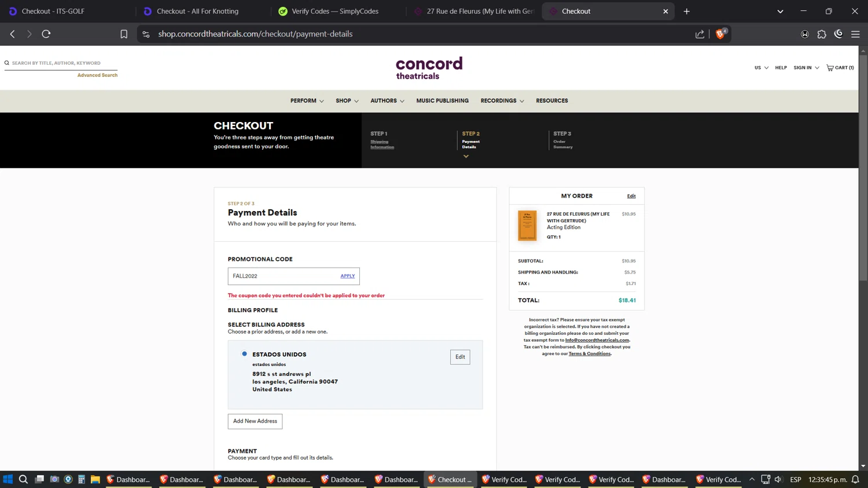The width and height of the screenshot is (868, 488).
Task: Show hidden system tray icons
Action: click(752, 479)
